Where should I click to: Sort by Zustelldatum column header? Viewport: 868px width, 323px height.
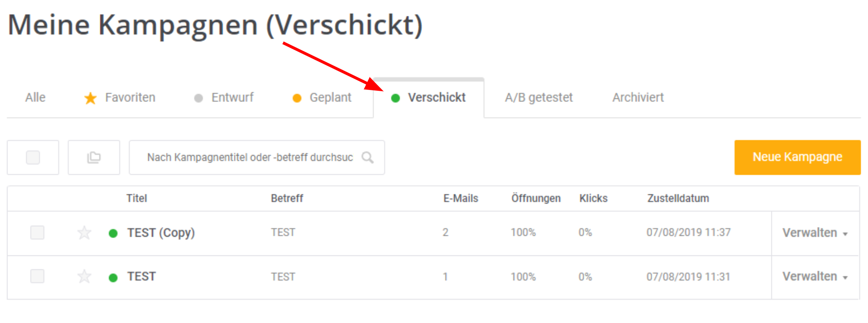point(678,198)
